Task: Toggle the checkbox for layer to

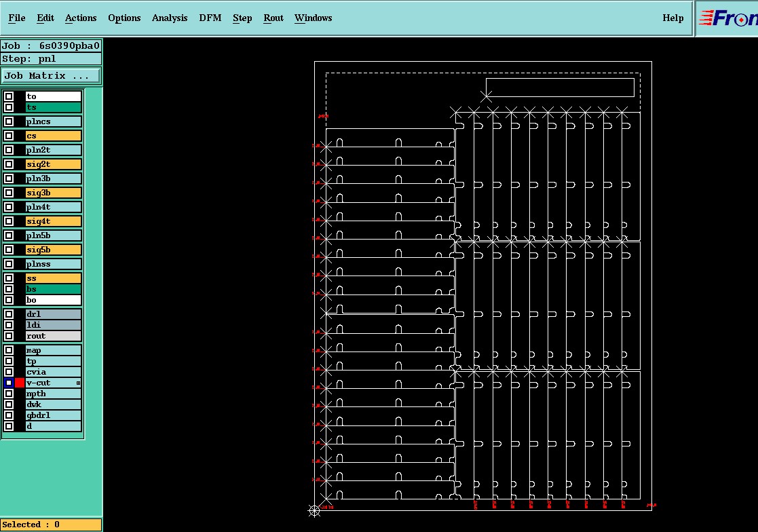Action: (x=9, y=96)
